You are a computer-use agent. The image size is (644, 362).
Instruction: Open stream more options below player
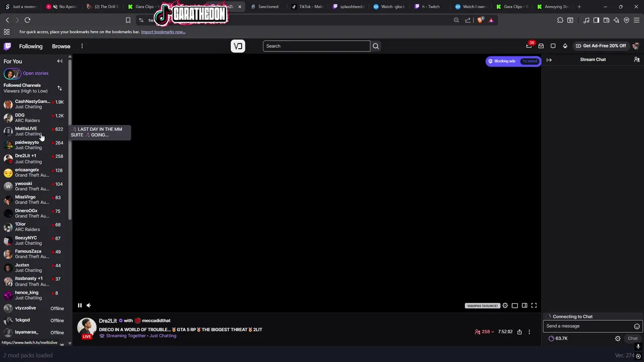[529, 332]
